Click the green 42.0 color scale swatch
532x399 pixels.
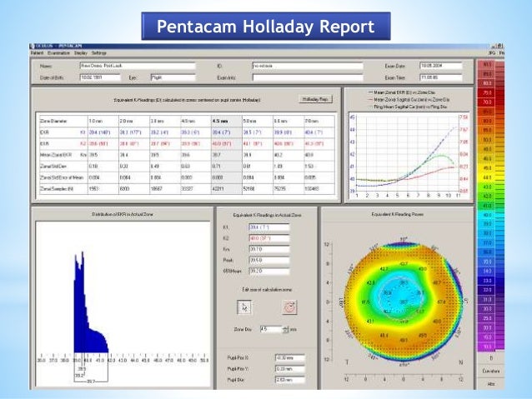tap(486, 197)
